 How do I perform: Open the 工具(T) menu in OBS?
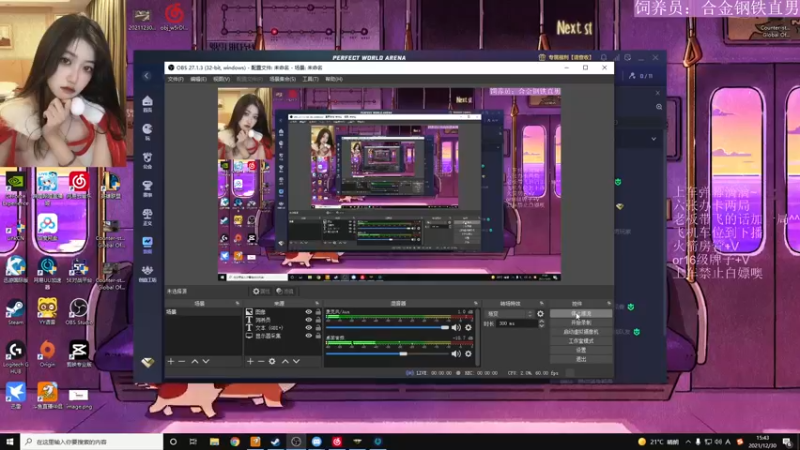click(x=310, y=79)
